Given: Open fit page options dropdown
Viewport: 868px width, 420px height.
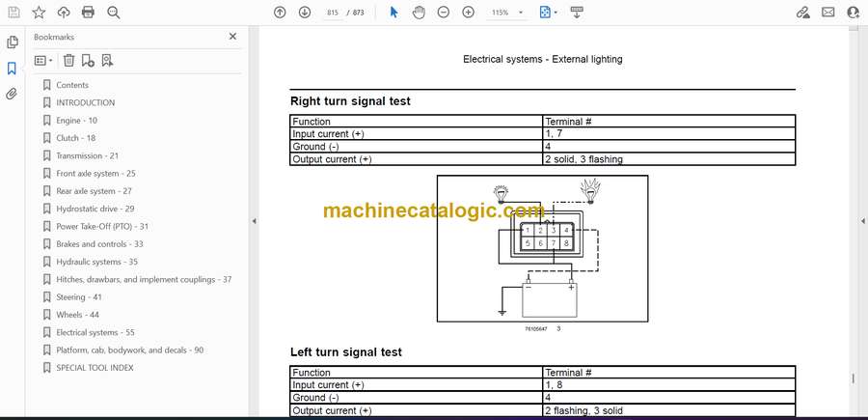Looking at the screenshot, I should coord(549,13).
